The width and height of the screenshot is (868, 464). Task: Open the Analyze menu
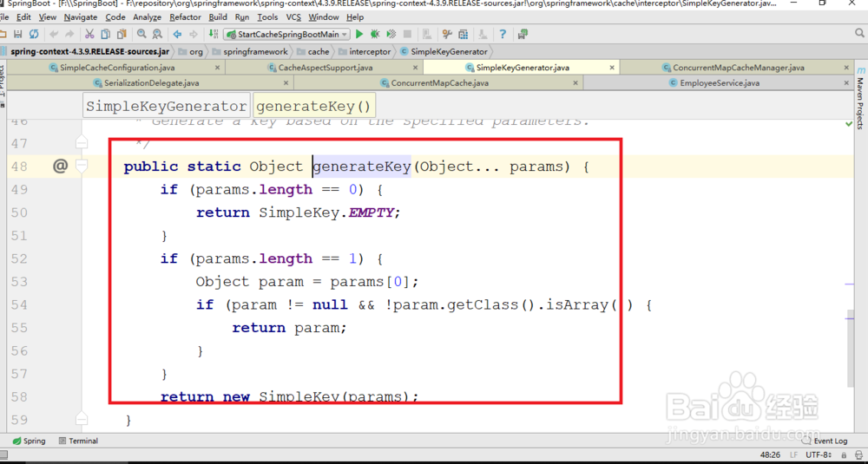pyautogui.click(x=148, y=17)
